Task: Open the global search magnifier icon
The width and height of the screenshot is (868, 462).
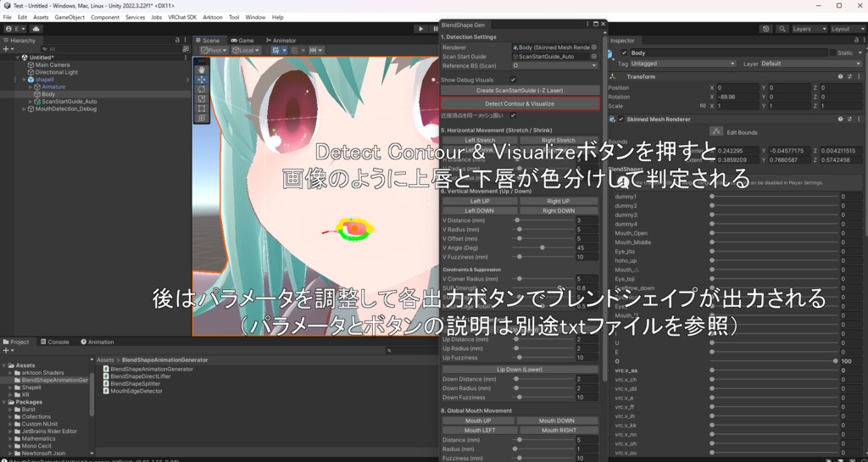Action: coord(782,29)
